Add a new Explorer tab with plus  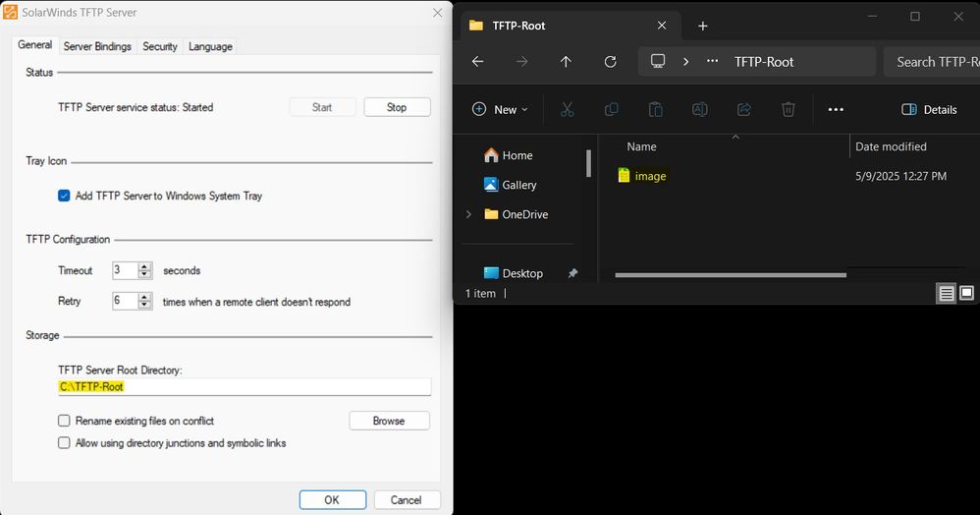click(702, 26)
